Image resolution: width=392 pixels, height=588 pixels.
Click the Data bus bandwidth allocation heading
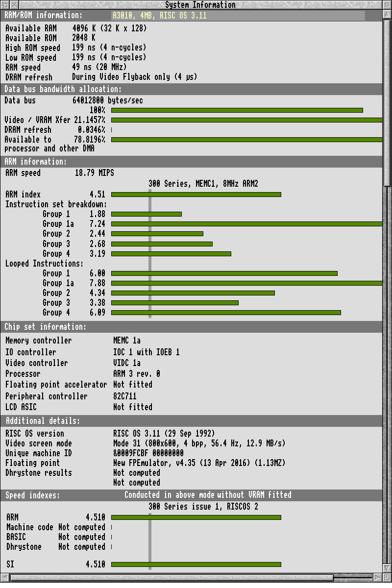63,89
